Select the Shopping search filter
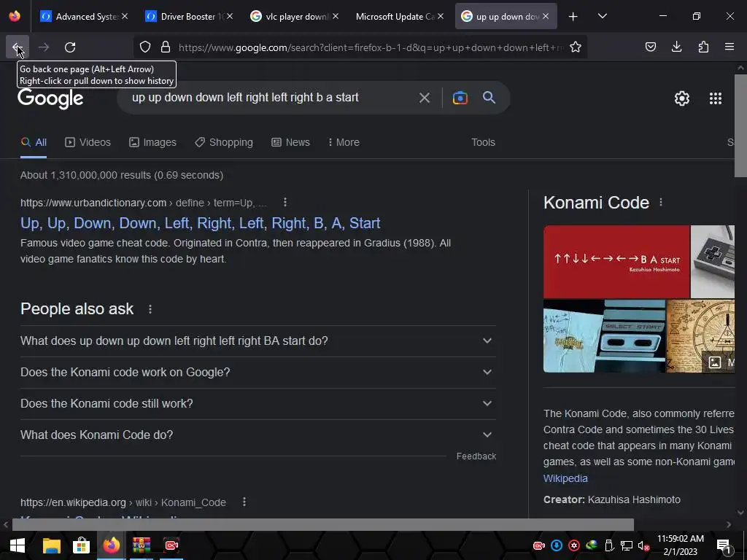This screenshot has width=747, height=560. pos(224,142)
